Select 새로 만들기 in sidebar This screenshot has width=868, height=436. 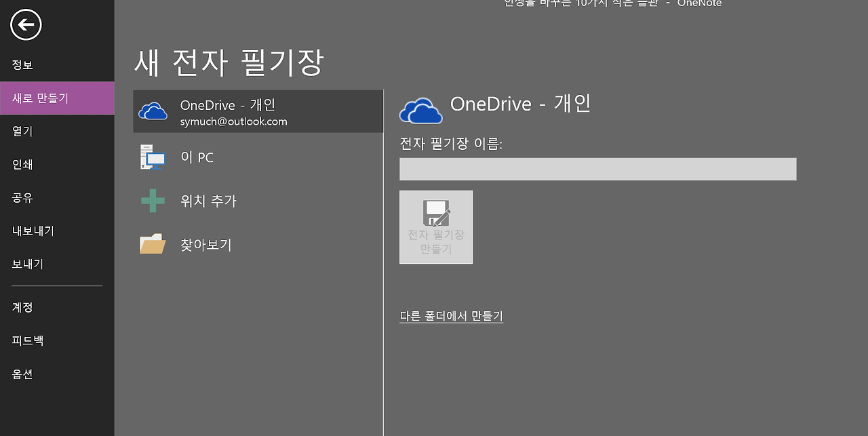click(57, 98)
